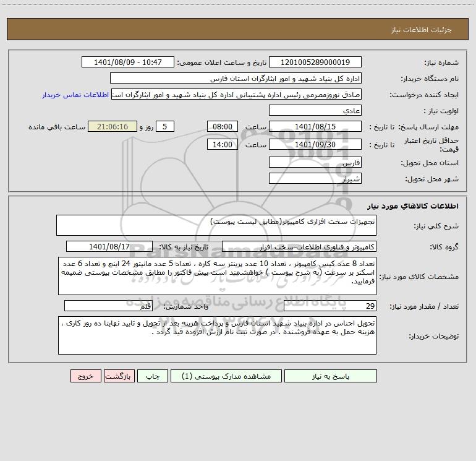
Task: Click price validity time 14:00 field
Action: [x=222, y=144]
